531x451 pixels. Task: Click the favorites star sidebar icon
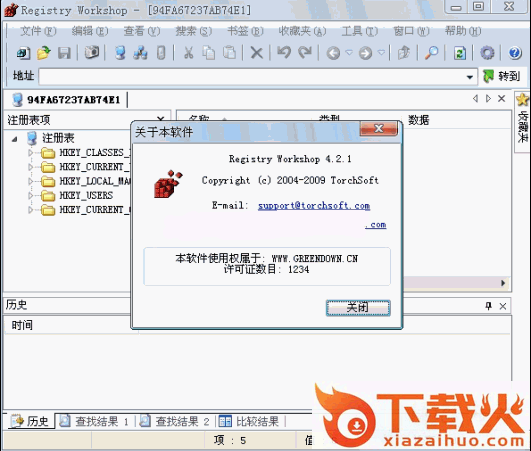(x=522, y=100)
